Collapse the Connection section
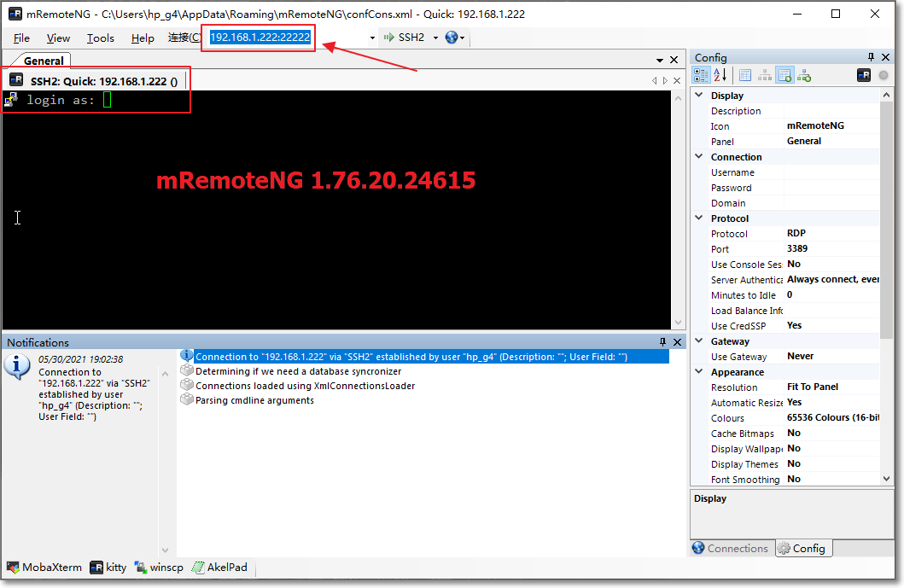Screen dimensions: 904x588 coord(699,157)
